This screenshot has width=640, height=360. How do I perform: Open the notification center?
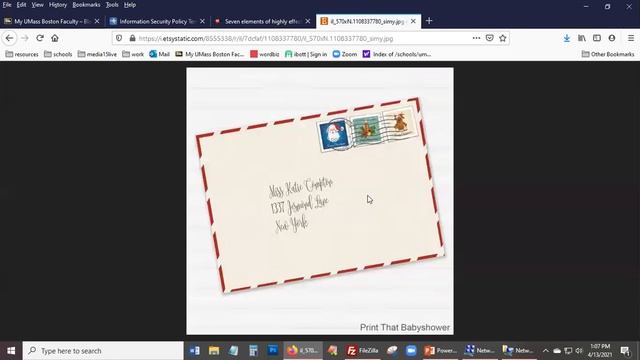tap(625, 351)
